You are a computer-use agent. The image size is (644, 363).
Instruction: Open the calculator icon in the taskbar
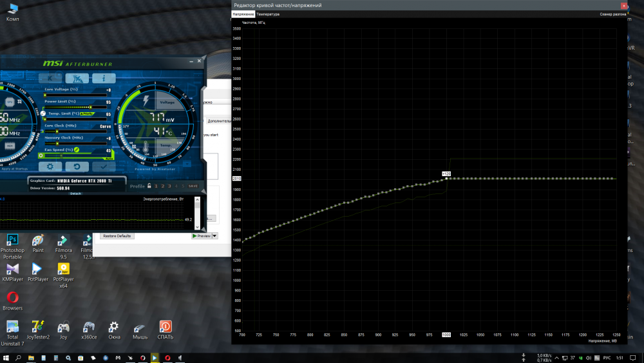[56, 358]
